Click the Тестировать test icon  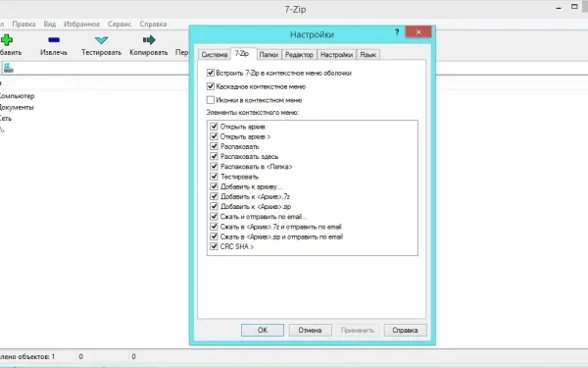click(x=101, y=40)
